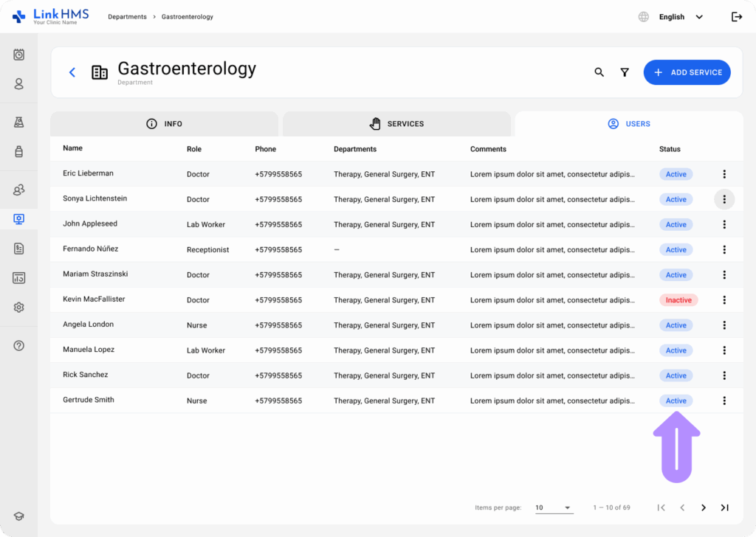
Task: Open the filter funnel icon
Action: tap(625, 72)
